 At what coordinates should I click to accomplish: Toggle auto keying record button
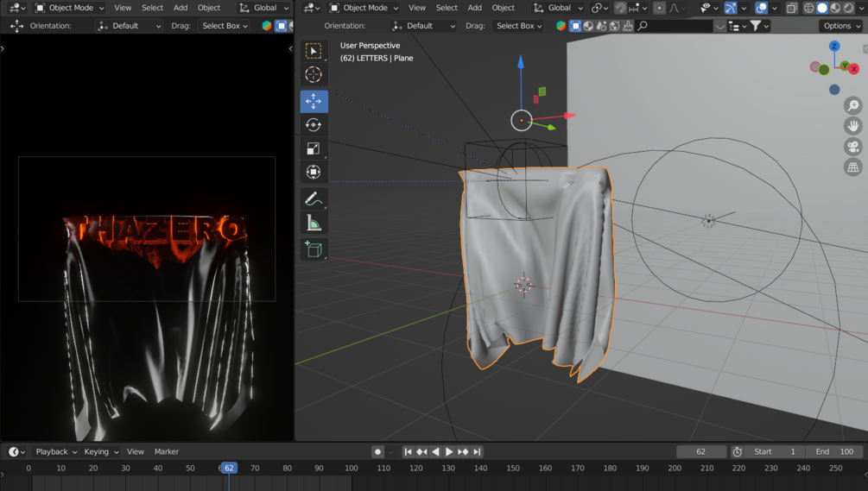coord(377,451)
